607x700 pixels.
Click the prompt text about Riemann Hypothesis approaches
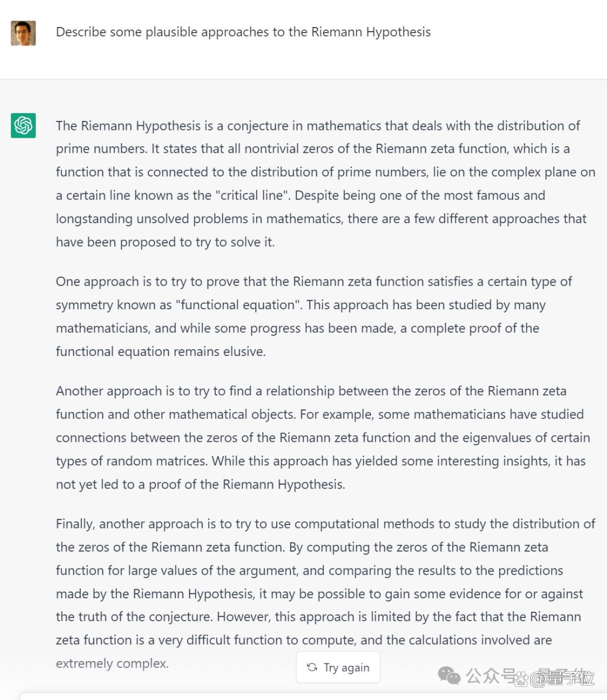tap(243, 32)
